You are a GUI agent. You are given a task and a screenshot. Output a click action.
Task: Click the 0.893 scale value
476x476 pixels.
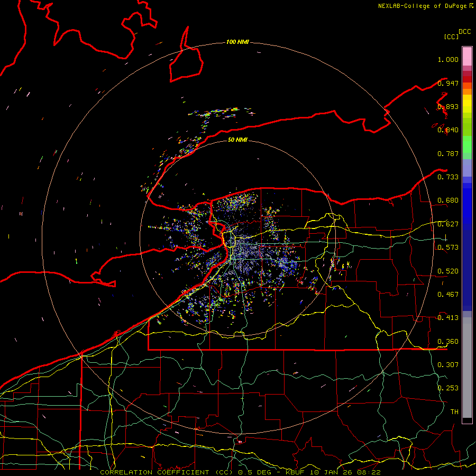click(448, 106)
